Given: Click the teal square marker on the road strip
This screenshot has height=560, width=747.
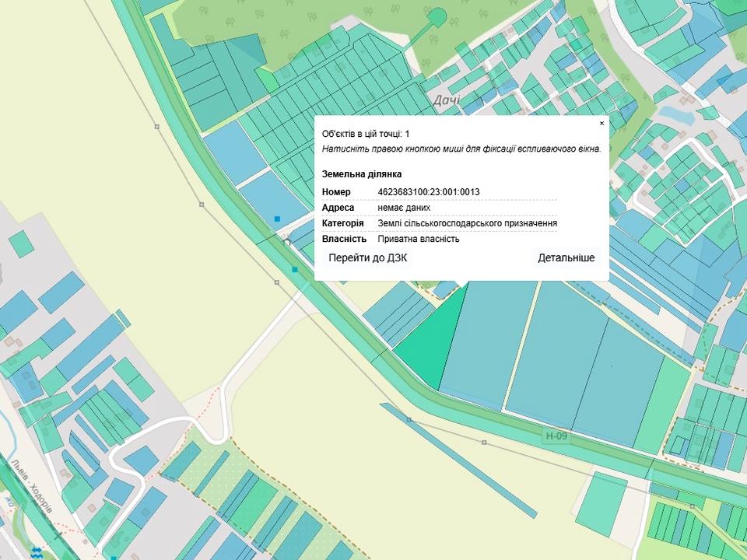Looking at the screenshot, I should click(x=295, y=269).
